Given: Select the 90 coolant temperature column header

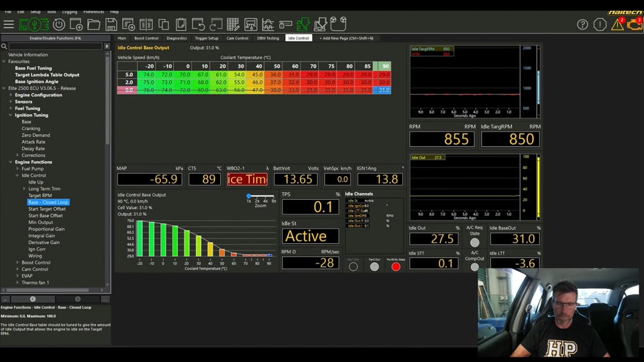Looking at the screenshot, I should 382,66.
